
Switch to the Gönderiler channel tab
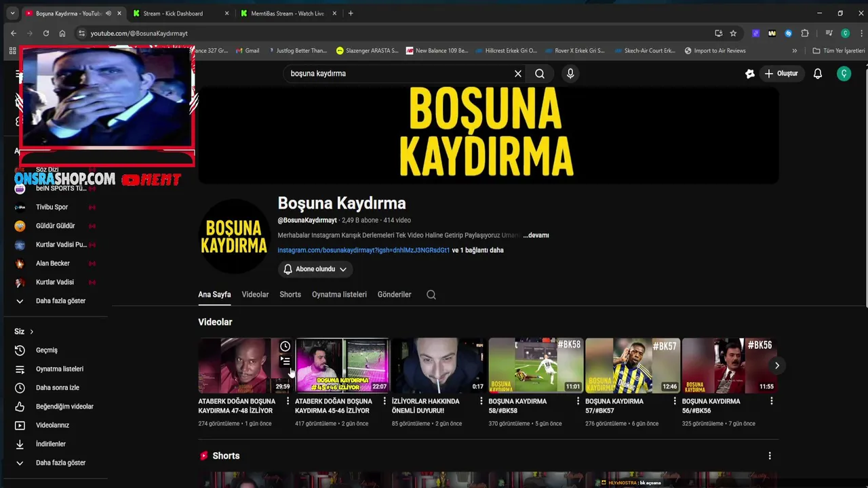tap(395, 295)
